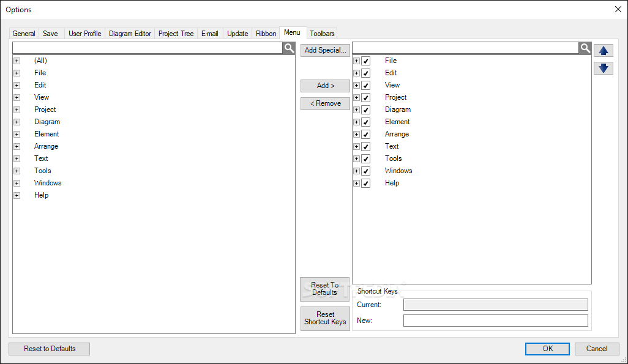
Task: Expand Project node in left tree
Action: 17,110
